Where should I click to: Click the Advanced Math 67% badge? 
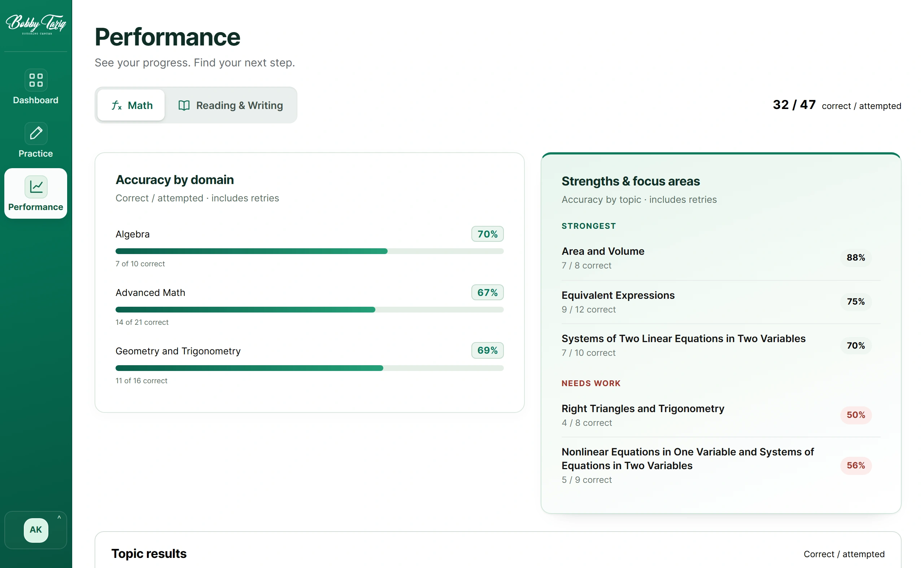(488, 293)
